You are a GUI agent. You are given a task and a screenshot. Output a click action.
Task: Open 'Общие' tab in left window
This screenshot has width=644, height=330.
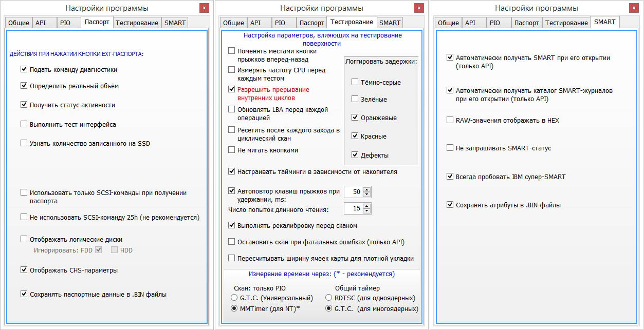(x=19, y=23)
